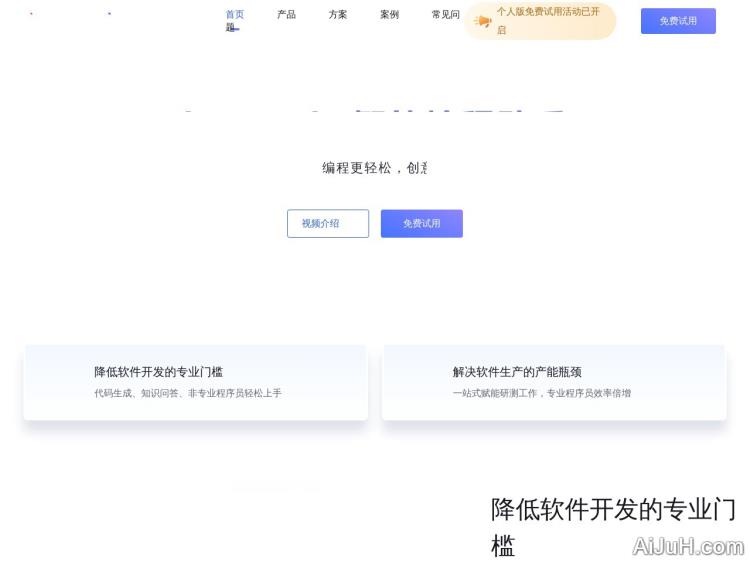Select the 降低软件开发的专业门槛 card title
750x562 pixels.
pyautogui.click(x=158, y=372)
